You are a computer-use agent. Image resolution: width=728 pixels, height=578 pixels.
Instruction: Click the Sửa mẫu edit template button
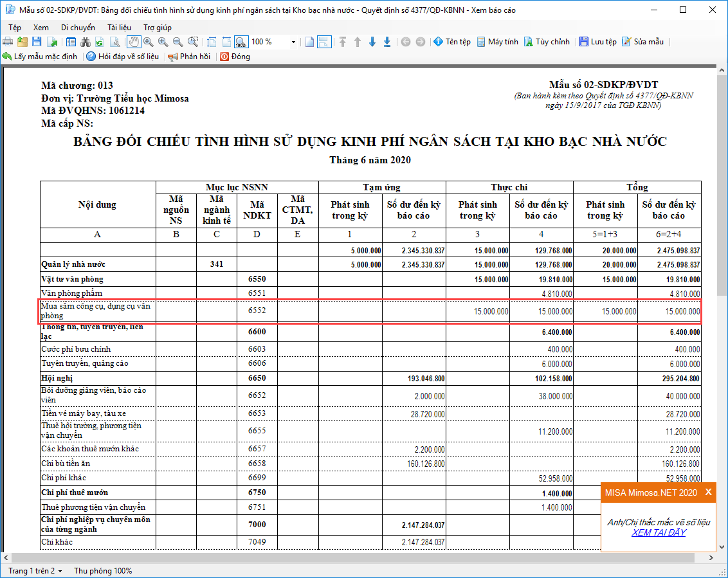(x=643, y=42)
